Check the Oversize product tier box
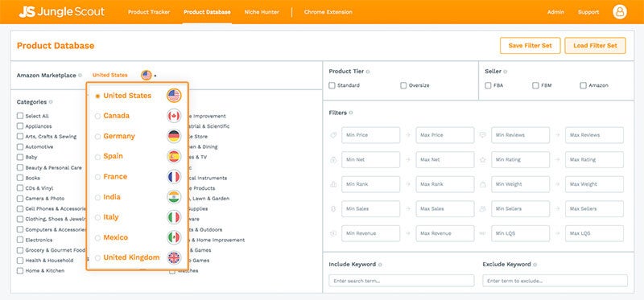 403,85
